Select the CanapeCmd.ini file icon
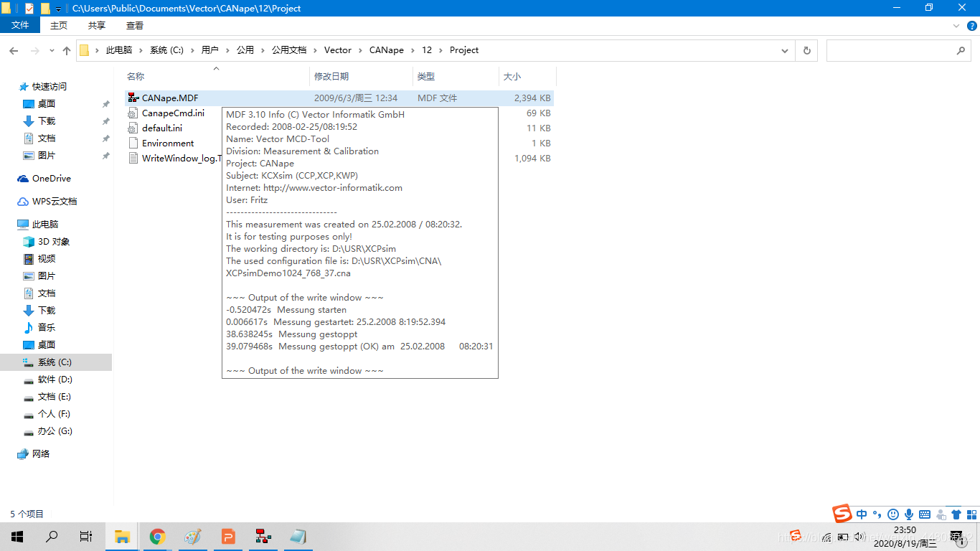The image size is (980, 551). pyautogui.click(x=133, y=113)
